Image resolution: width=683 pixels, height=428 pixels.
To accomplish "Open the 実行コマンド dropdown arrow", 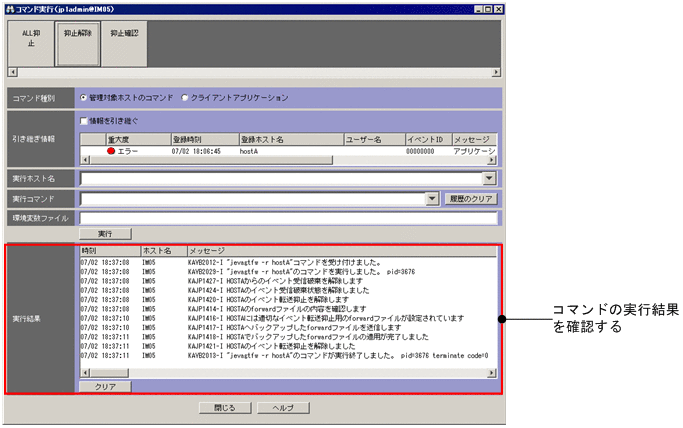I will click(x=432, y=199).
